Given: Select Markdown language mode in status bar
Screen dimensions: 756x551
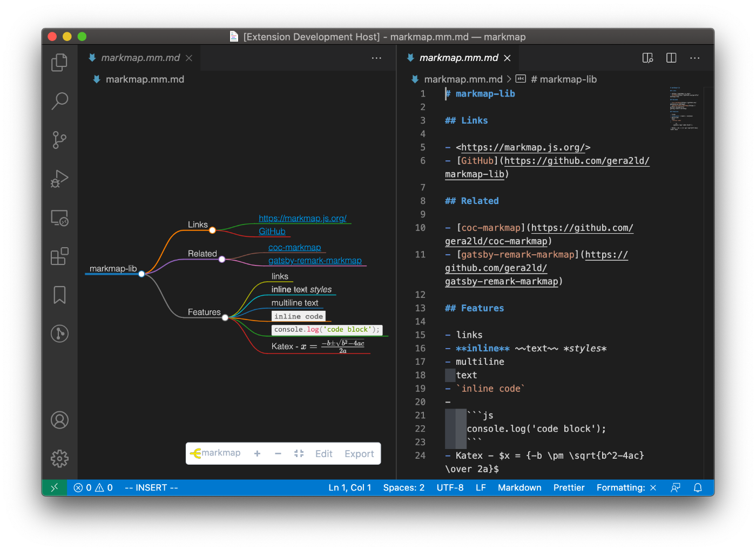Looking at the screenshot, I should (519, 488).
